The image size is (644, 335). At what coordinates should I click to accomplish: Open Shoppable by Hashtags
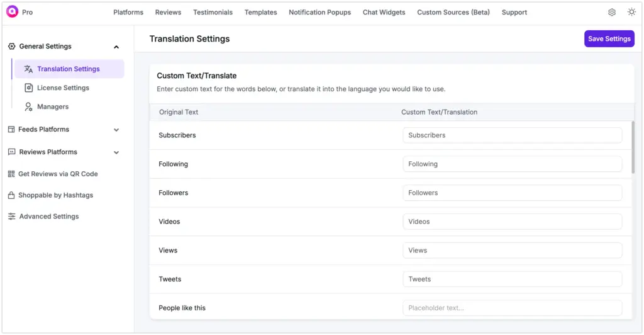tap(55, 195)
